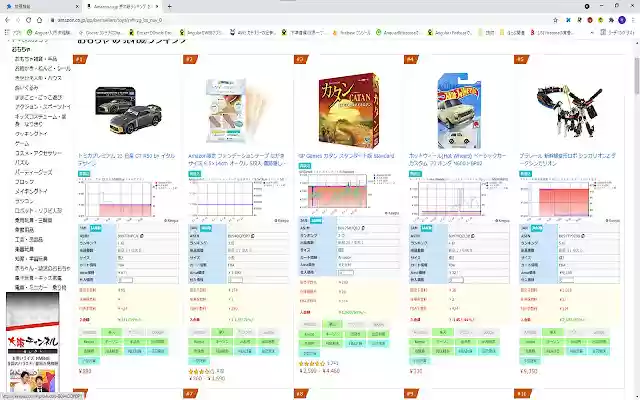Click the Hot Wheels car package image
Viewport: 640px width, 400px height.
pyautogui.click(x=459, y=111)
